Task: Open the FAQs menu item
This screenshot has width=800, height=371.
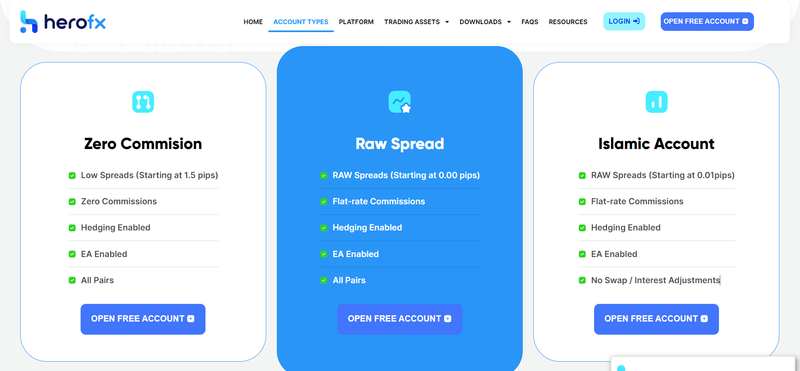Action: click(x=530, y=22)
